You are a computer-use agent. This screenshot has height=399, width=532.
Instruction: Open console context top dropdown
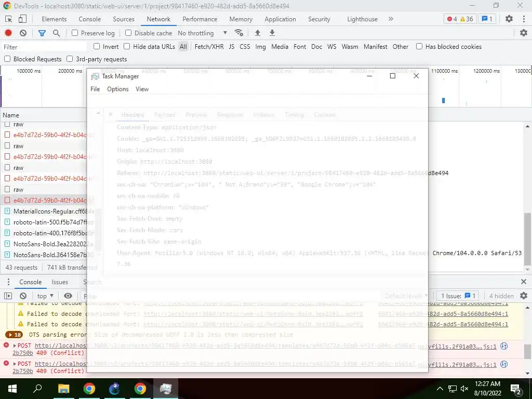(x=45, y=296)
